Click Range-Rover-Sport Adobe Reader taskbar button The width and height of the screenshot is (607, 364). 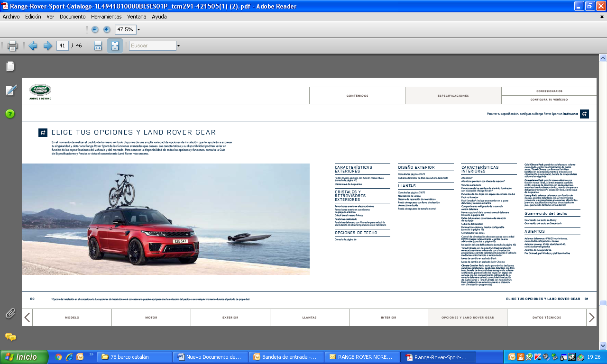pos(438,357)
